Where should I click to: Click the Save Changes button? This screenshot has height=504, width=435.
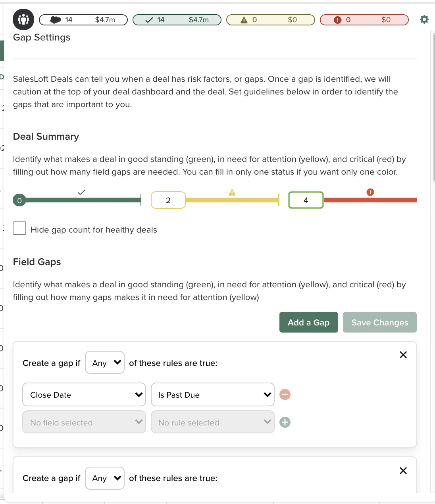379,322
